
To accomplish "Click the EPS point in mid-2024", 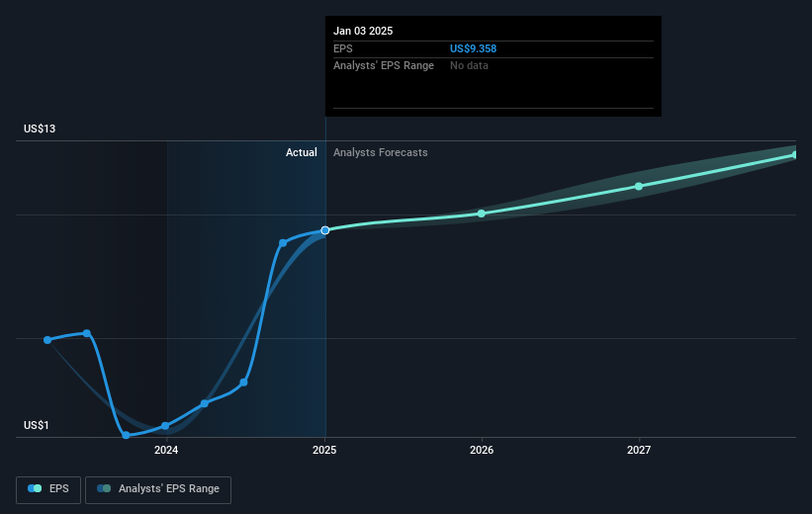I will click(243, 383).
